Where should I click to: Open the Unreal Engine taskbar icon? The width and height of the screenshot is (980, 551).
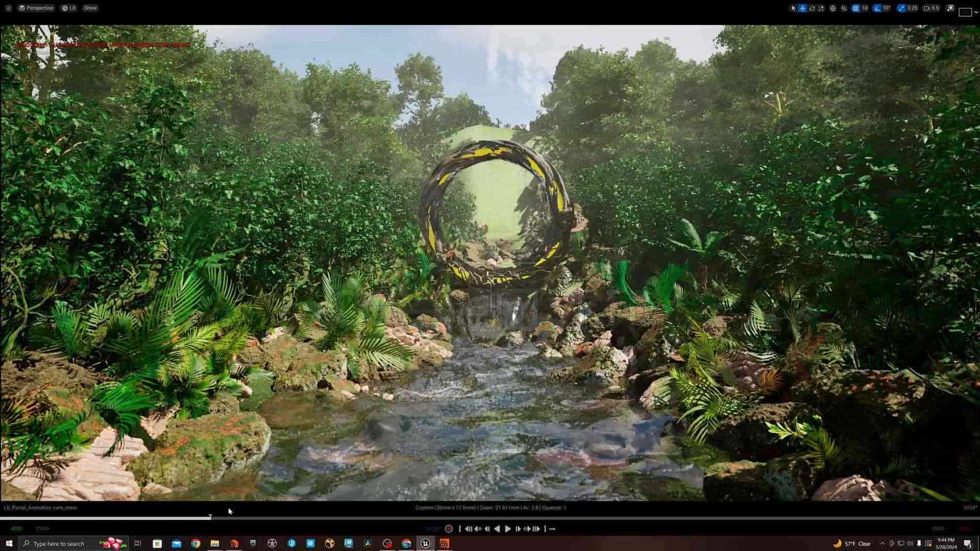coord(425,543)
